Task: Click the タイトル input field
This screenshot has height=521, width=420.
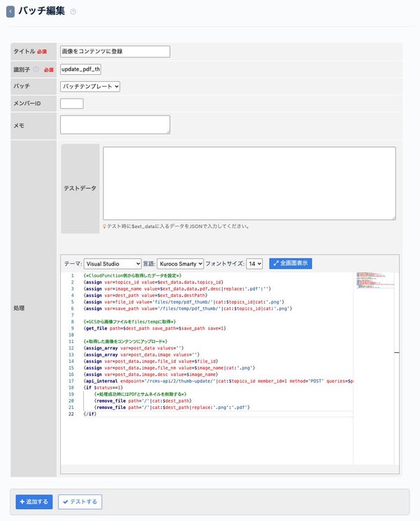Action: pos(115,52)
